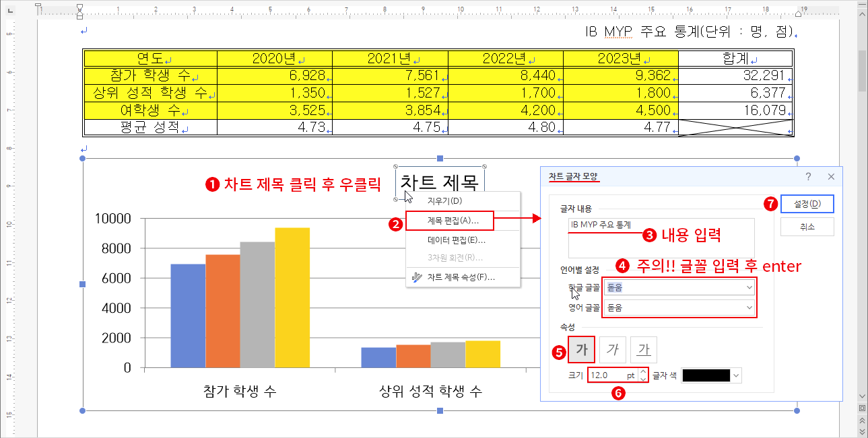Open the 글자 색 color dropdown arrow
This screenshot has height=438, width=868.
(x=735, y=375)
